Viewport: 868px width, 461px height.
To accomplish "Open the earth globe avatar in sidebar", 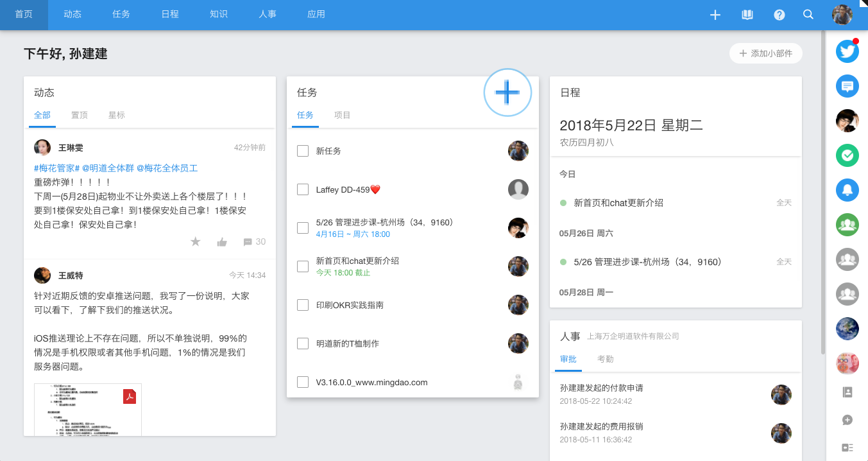I will point(847,329).
